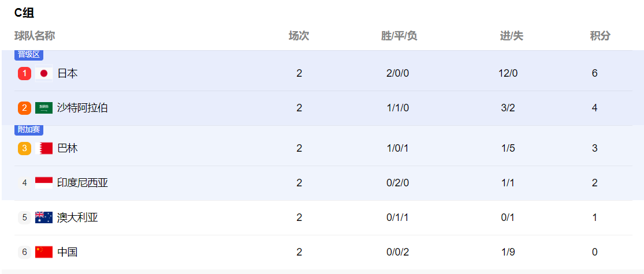Click the Australia flag icon
The height and width of the screenshot is (274, 644).
44,217
